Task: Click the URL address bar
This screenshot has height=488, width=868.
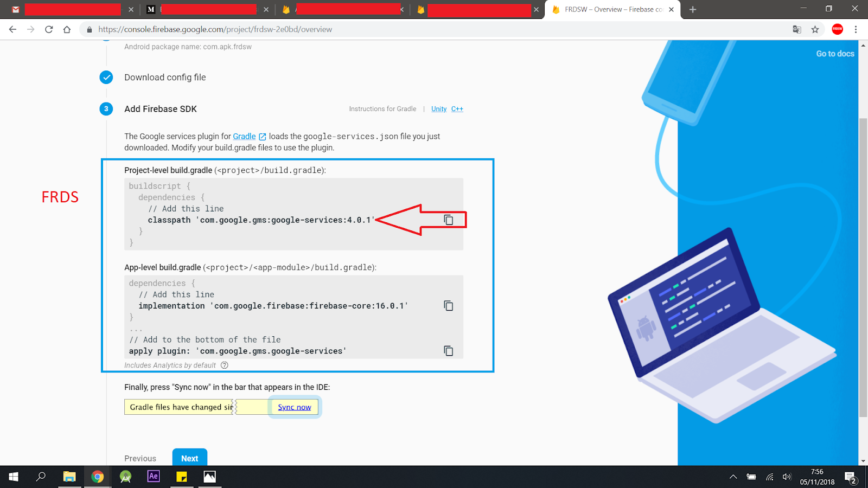Action: tap(434, 29)
